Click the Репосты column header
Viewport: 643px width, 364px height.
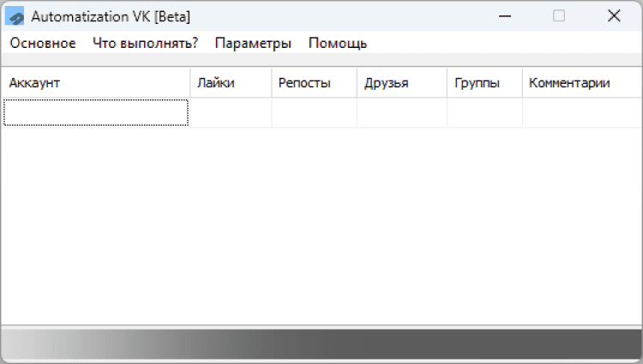tap(314, 83)
